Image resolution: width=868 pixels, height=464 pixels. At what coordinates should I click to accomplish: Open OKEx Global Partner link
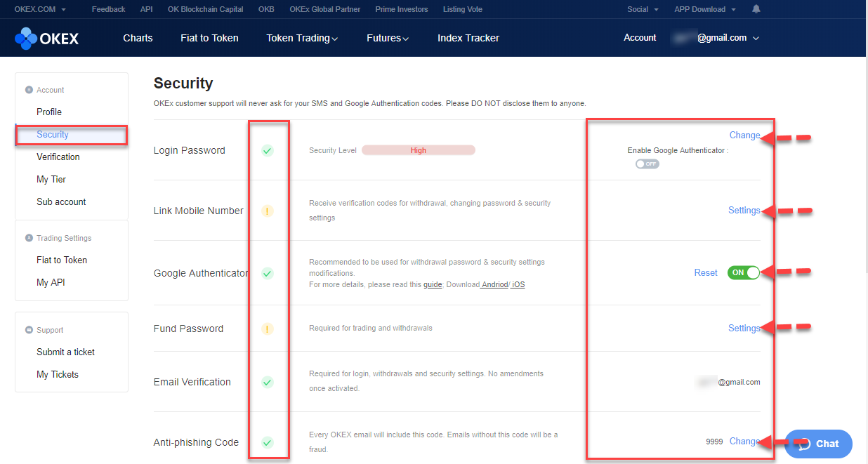tap(325, 9)
